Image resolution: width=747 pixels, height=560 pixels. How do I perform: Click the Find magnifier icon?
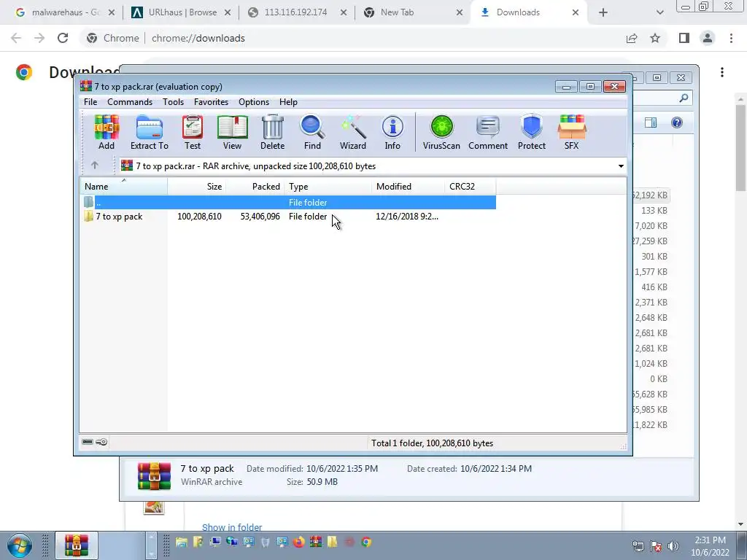312,133
